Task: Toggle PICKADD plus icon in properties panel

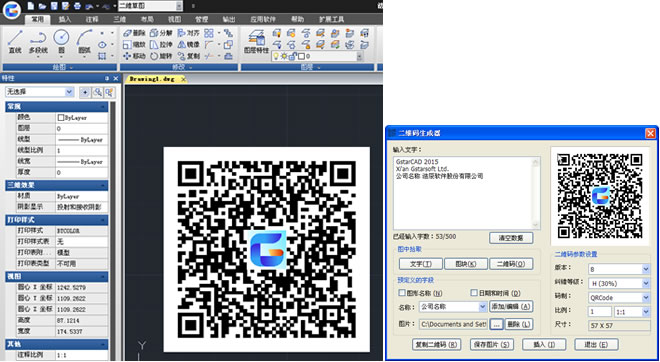Action: pyautogui.click(x=85, y=92)
